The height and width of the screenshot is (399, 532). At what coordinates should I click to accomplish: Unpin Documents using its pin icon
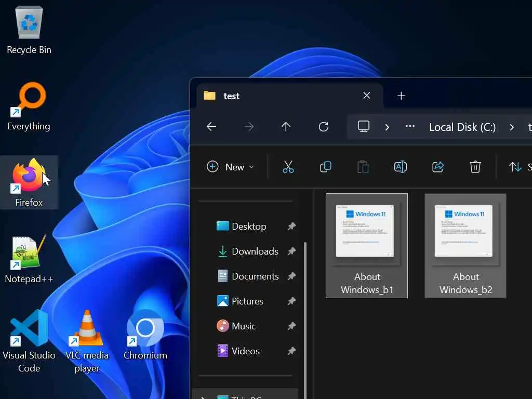point(292,276)
